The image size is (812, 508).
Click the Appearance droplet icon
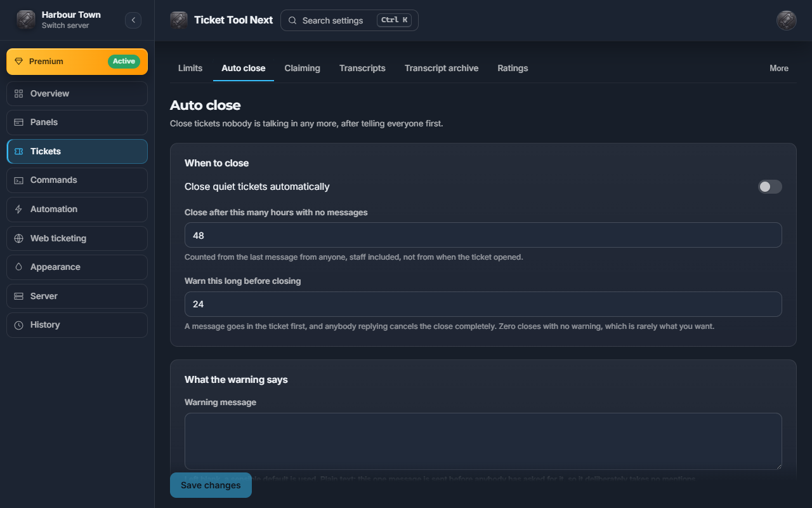click(18, 267)
